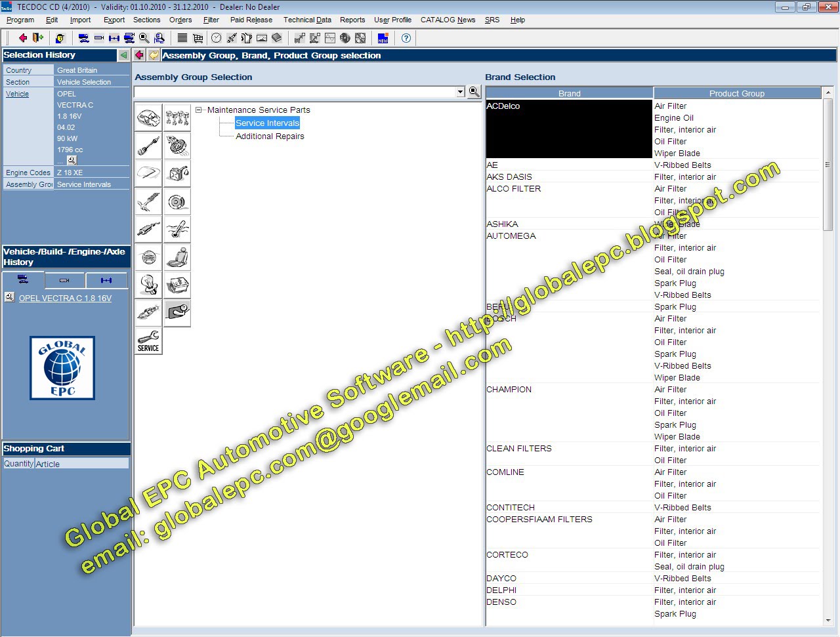Open the car body assembly group icon
Image resolution: width=840 pixels, height=637 pixels.
pyautogui.click(x=148, y=117)
